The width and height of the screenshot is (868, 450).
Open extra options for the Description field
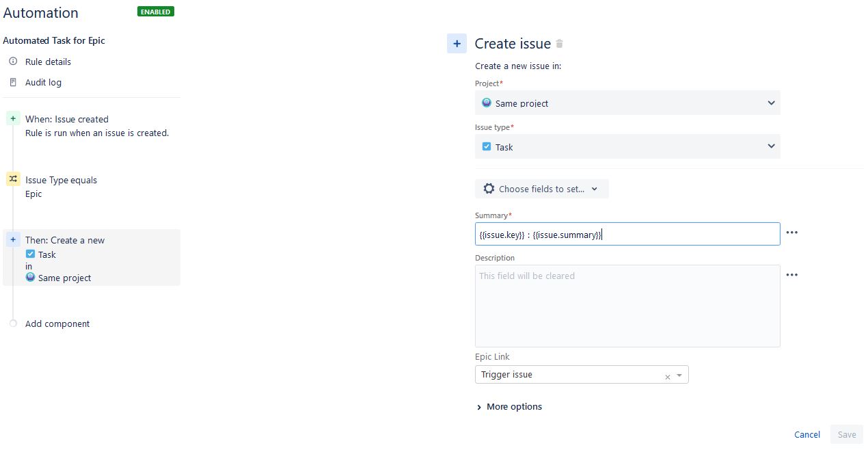pos(791,275)
